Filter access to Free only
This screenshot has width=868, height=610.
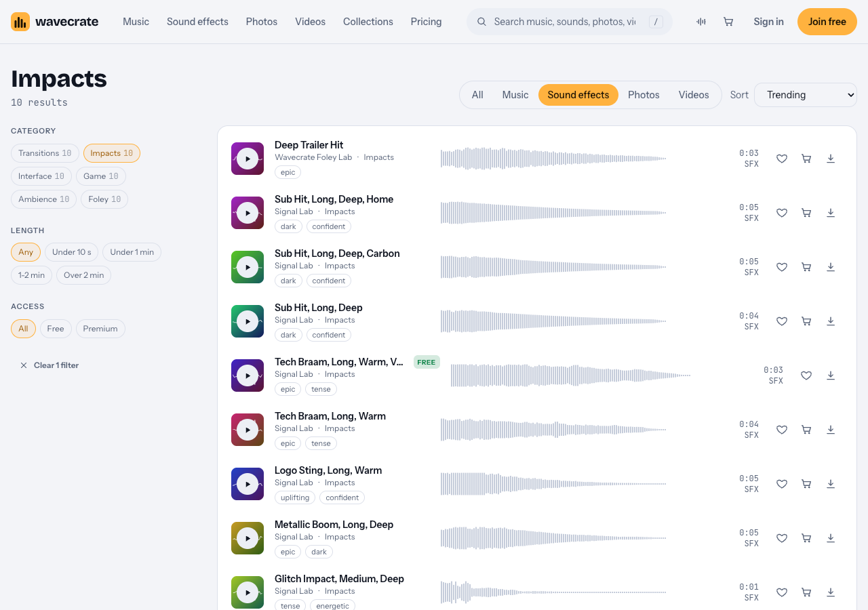56,329
